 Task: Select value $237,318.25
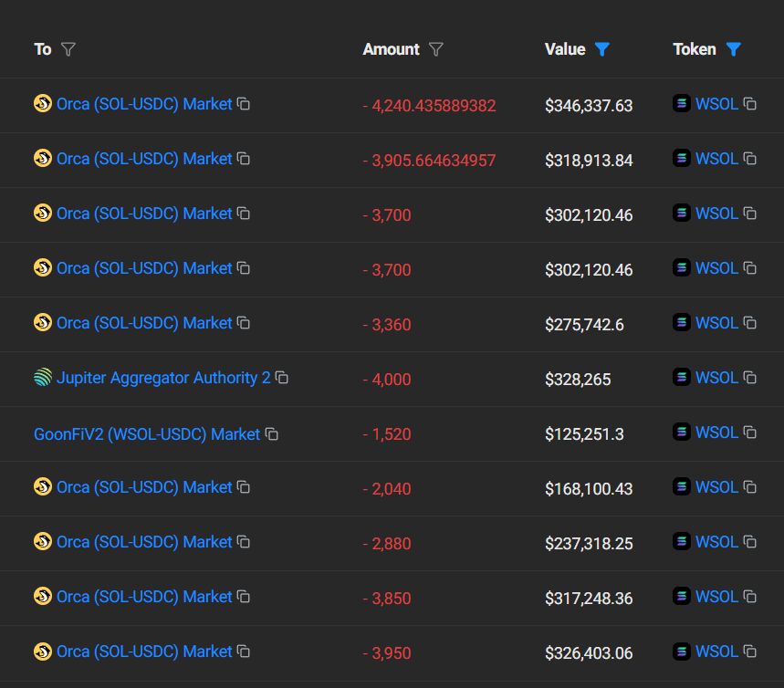pos(589,544)
